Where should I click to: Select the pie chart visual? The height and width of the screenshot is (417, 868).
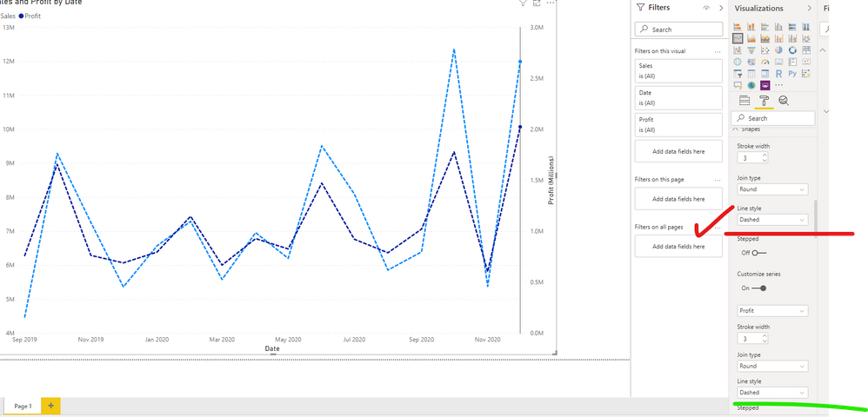click(779, 50)
